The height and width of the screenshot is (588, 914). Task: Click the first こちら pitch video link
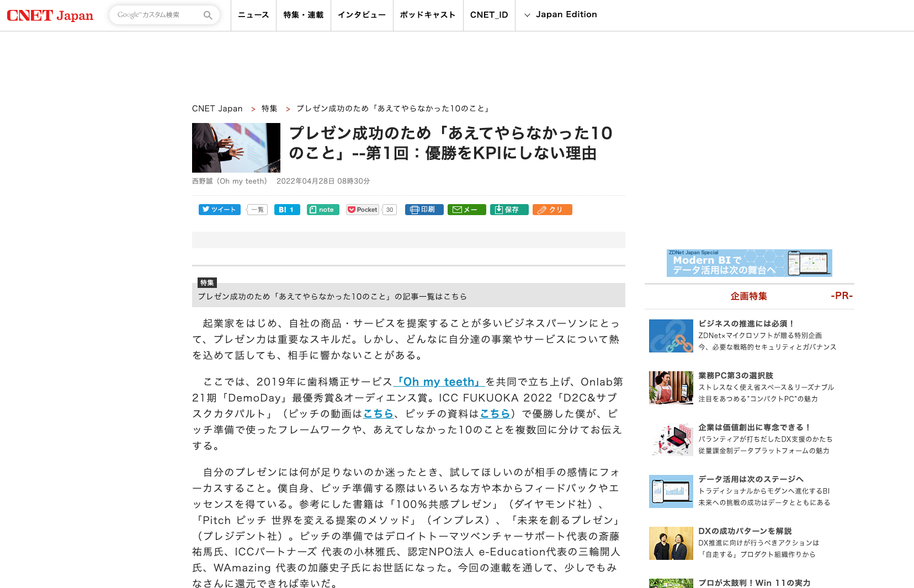[379, 413]
